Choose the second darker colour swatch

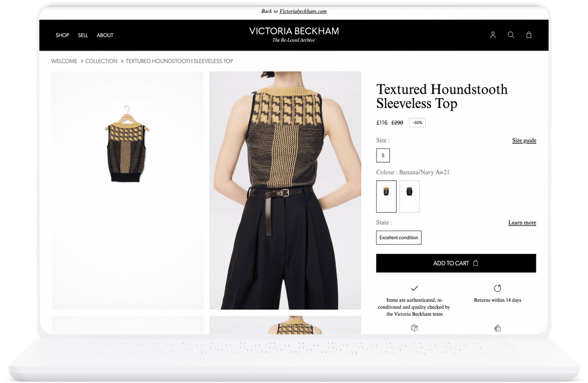[x=409, y=196]
